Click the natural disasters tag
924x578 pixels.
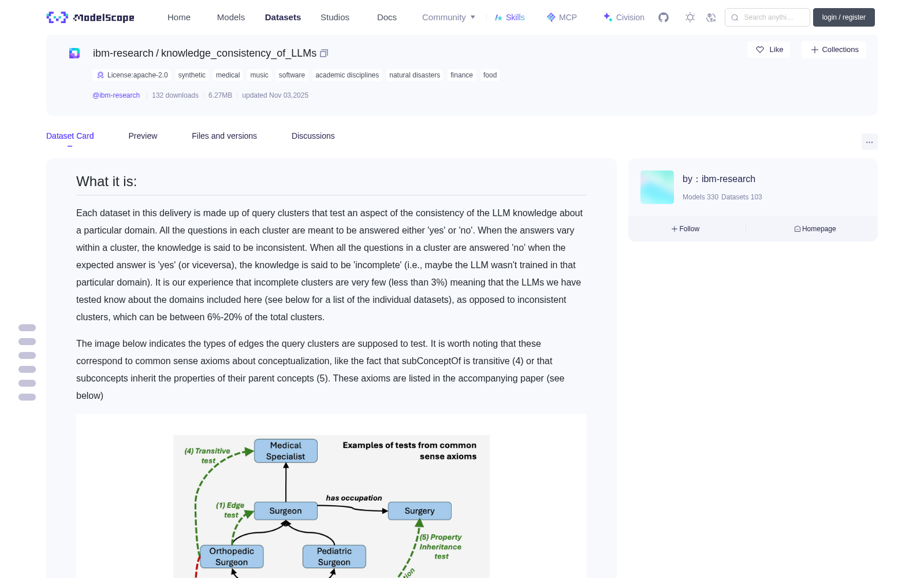coord(415,75)
